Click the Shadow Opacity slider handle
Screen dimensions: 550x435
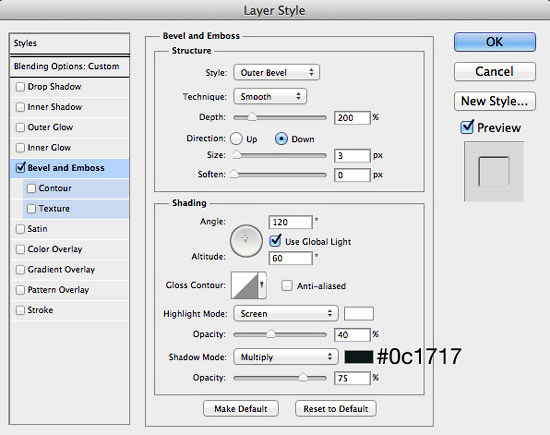click(x=303, y=377)
